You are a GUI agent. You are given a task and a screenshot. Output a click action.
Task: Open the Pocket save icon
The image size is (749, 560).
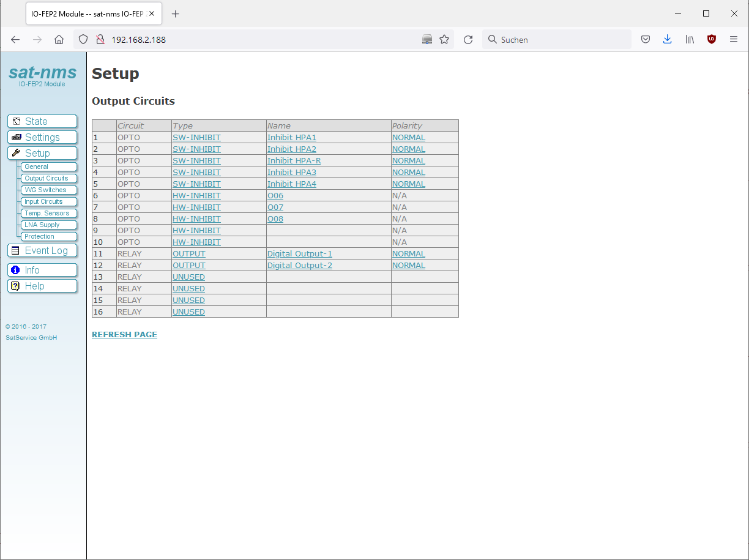tap(645, 39)
